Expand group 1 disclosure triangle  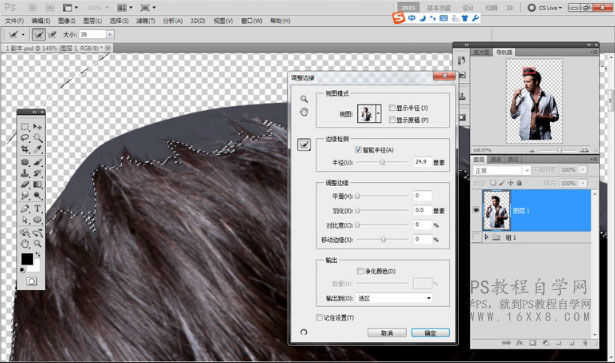(x=486, y=237)
